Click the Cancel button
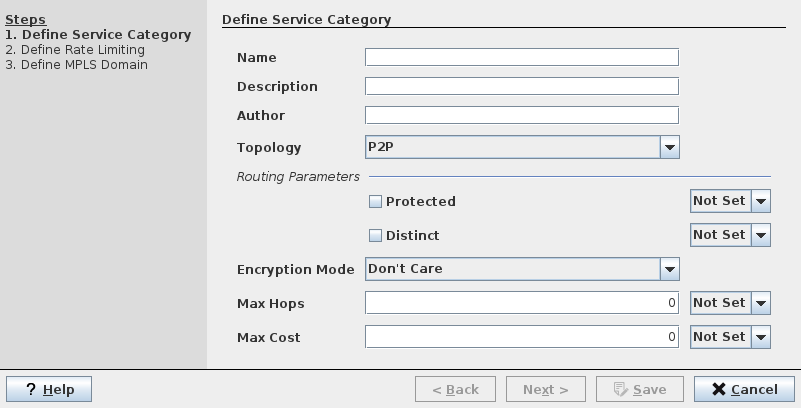801x408 pixels. (744, 389)
